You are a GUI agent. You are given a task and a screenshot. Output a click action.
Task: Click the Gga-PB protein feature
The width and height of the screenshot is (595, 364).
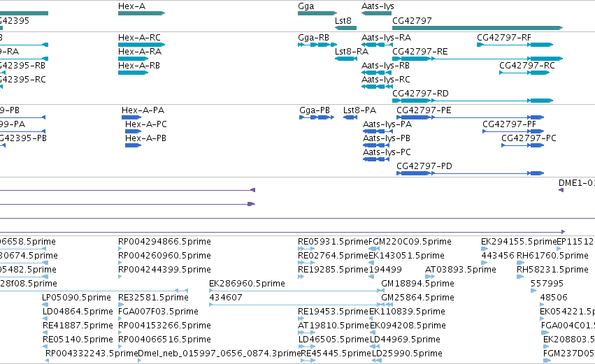pyautogui.click(x=317, y=117)
